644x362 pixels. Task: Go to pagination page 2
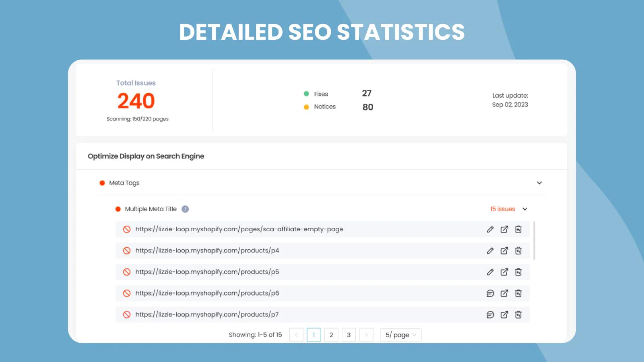click(x=331, y=335)
